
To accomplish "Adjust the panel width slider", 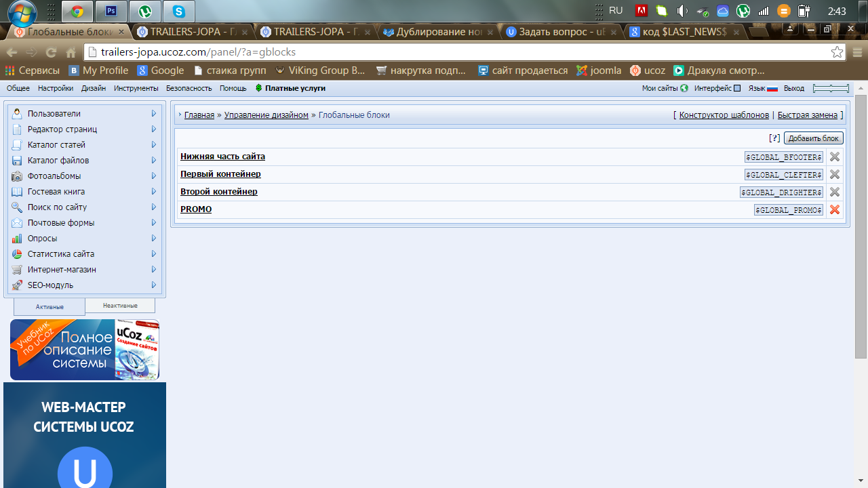I will [831, 88].
